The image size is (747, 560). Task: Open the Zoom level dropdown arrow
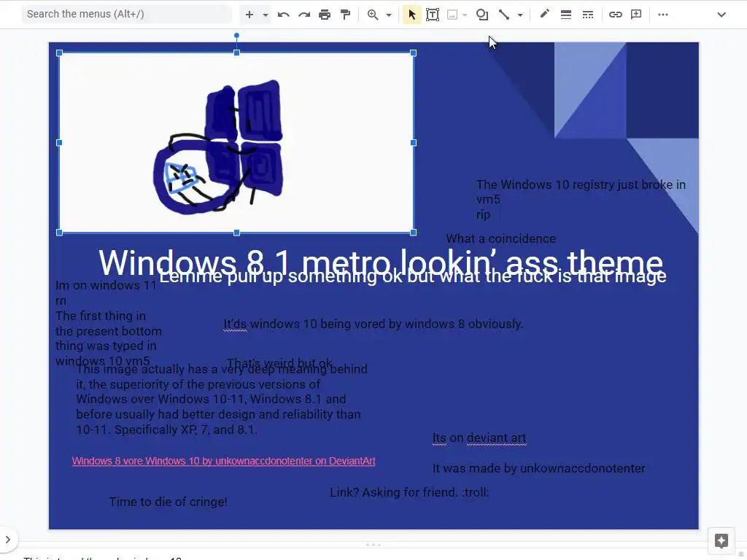[389, 15]
